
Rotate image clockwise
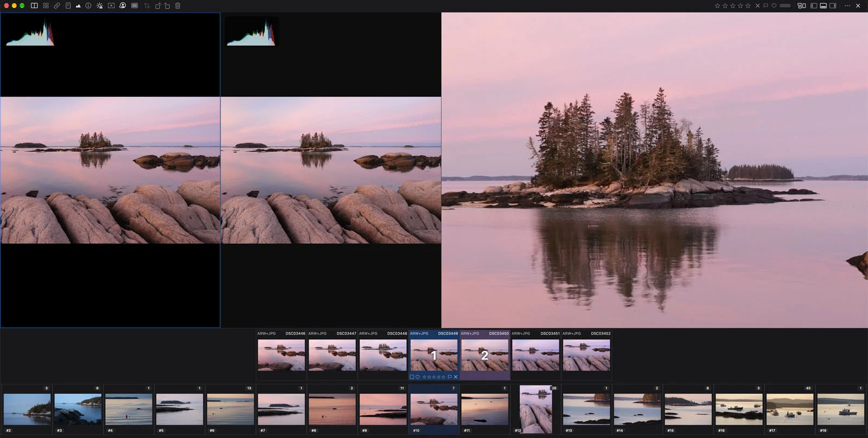click(167, 5)
